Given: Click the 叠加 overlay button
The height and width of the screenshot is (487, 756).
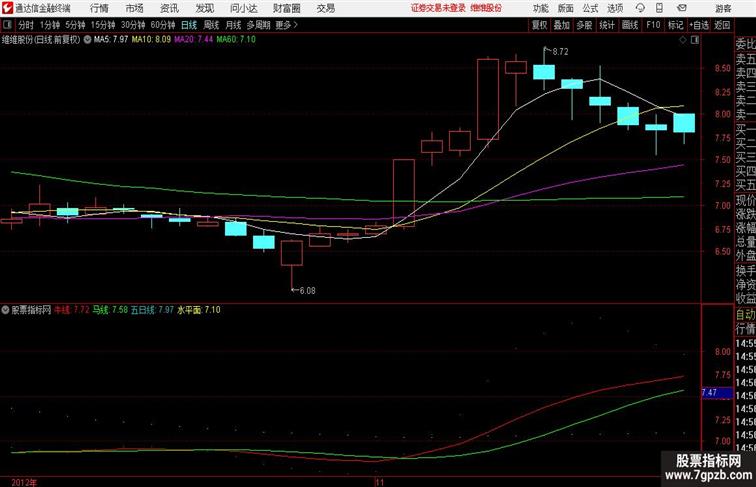Looking at the screenshot, I should 562,25.
